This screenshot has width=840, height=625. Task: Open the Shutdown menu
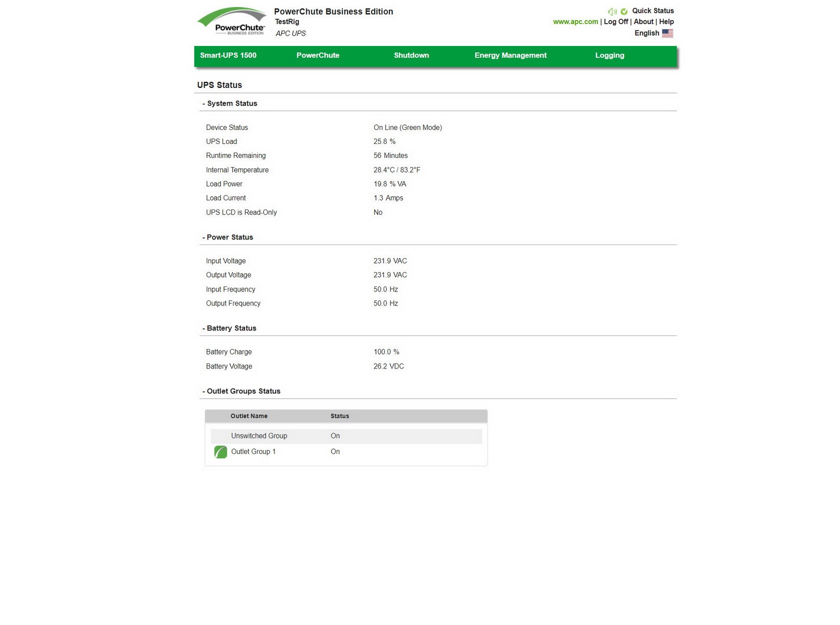[x=411, y=55]
